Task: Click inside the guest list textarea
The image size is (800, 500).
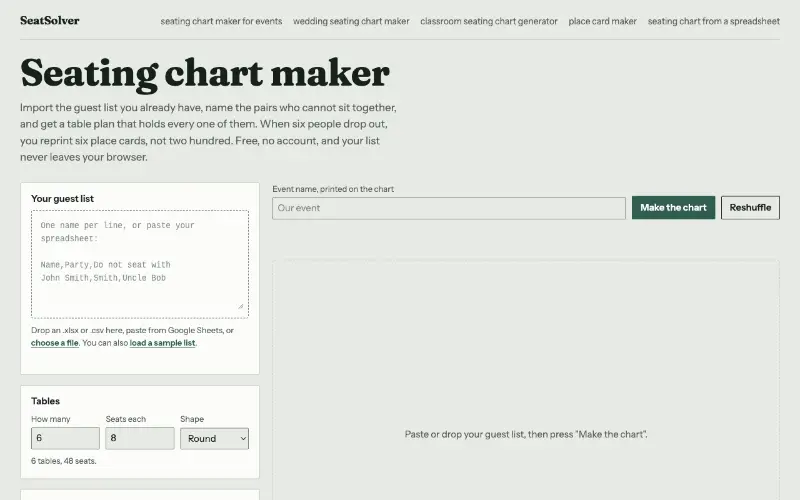Action: [140, 264]
